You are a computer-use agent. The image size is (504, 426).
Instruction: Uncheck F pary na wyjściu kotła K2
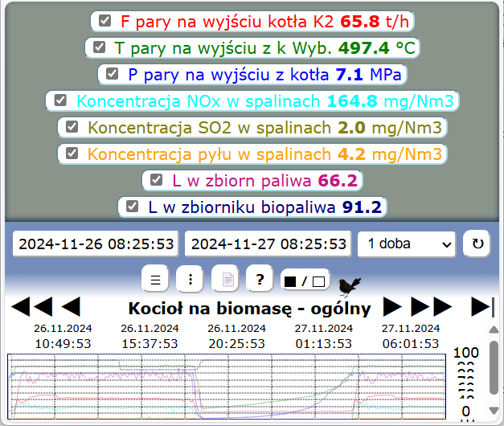pos(104,21)
